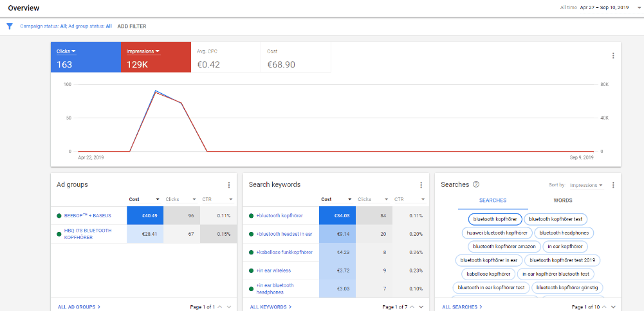644x311 pixels.
Task: Go to next page in Search keywords card
Action: click(421, 307)
